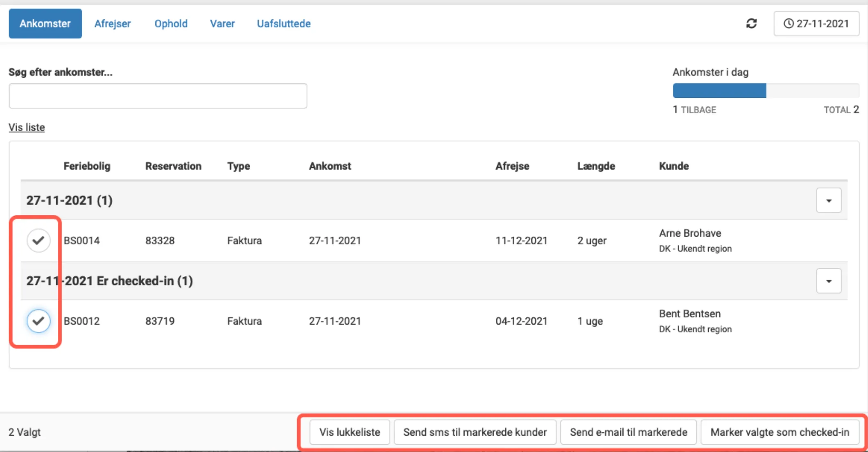Toggle checkmark for BS0012 reservation
The image size is (868, 452).
[38, 321]
